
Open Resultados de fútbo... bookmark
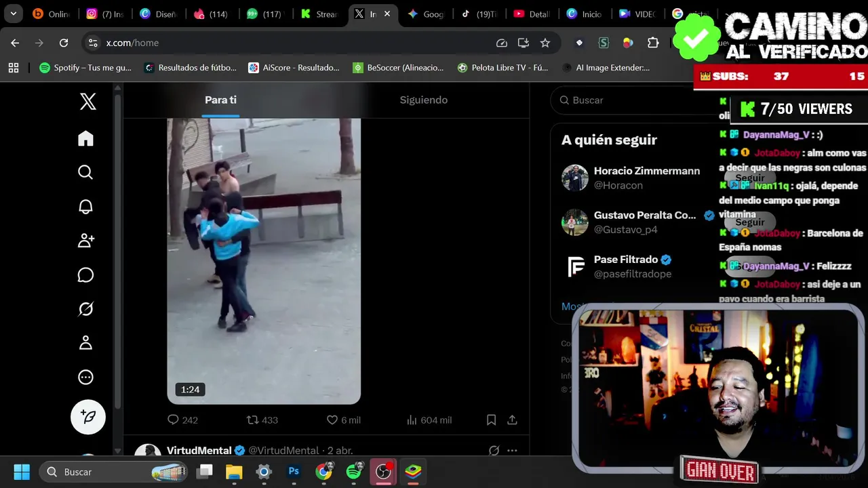(x=190, y=68)
